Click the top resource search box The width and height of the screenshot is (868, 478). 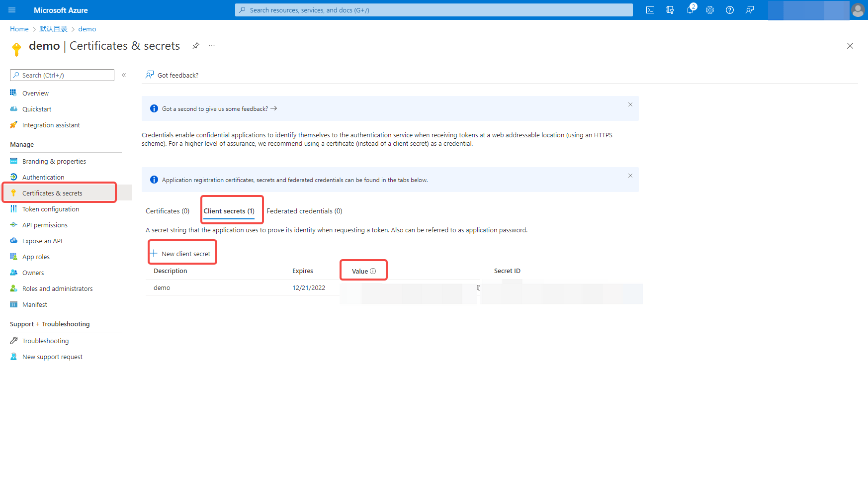pyautogui.click(x=434, y=10)
